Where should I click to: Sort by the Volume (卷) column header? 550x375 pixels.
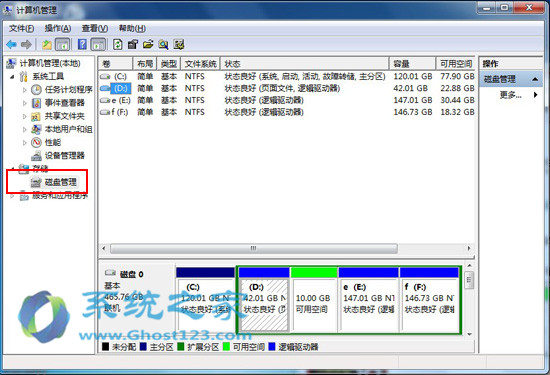[x=115, y=64]
